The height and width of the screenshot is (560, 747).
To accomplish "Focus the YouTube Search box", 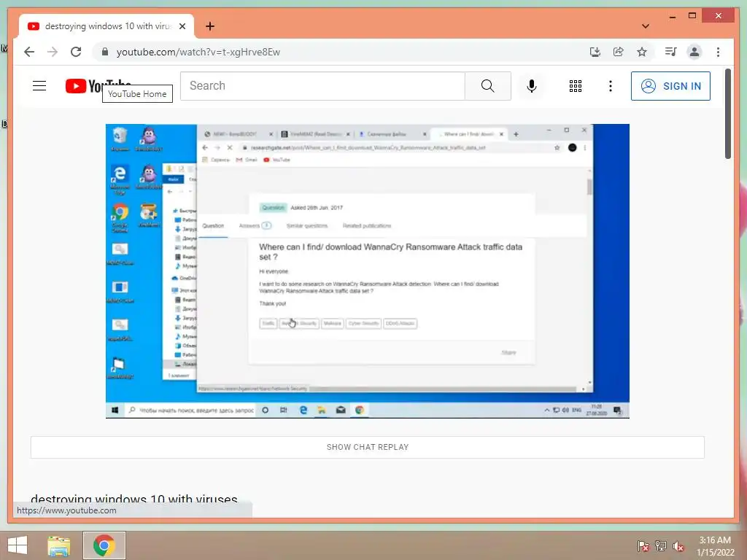I will point(322,86).
